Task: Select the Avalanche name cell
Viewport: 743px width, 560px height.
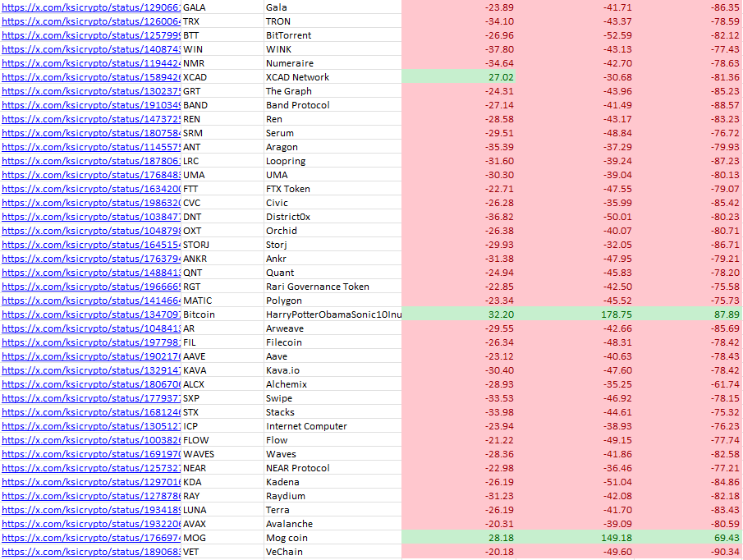Action: pyautogui.click(x=333, y=524)
